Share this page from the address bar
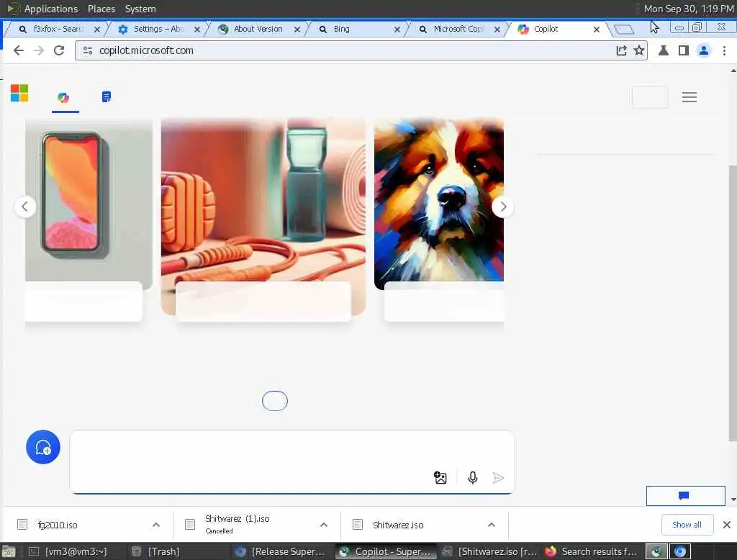The height and width of the screenshot is (560, 737). (621, 50)
